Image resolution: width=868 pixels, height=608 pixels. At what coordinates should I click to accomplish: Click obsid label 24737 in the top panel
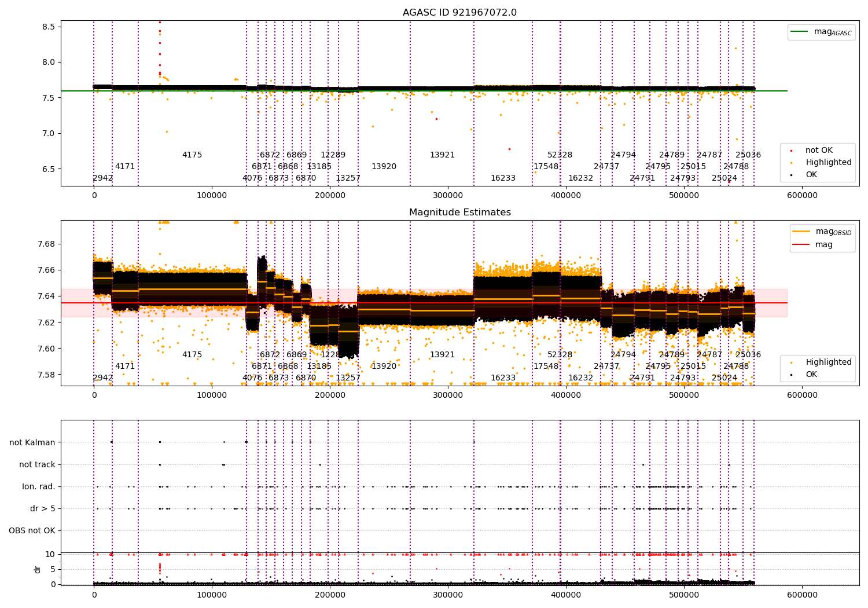point(606,167)
